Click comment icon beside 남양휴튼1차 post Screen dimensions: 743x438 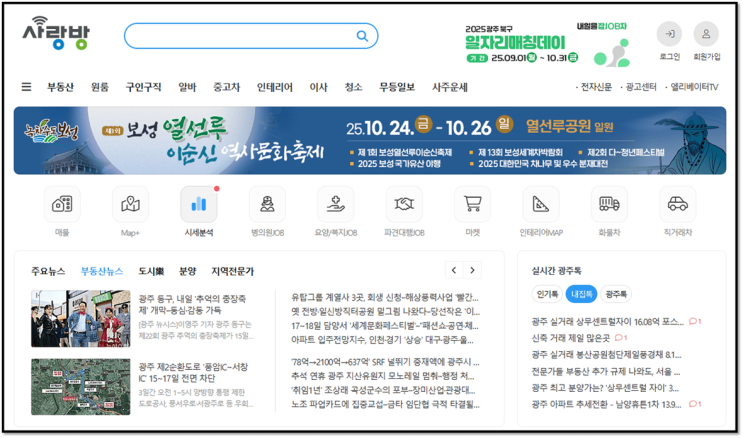tap(695, 404)
